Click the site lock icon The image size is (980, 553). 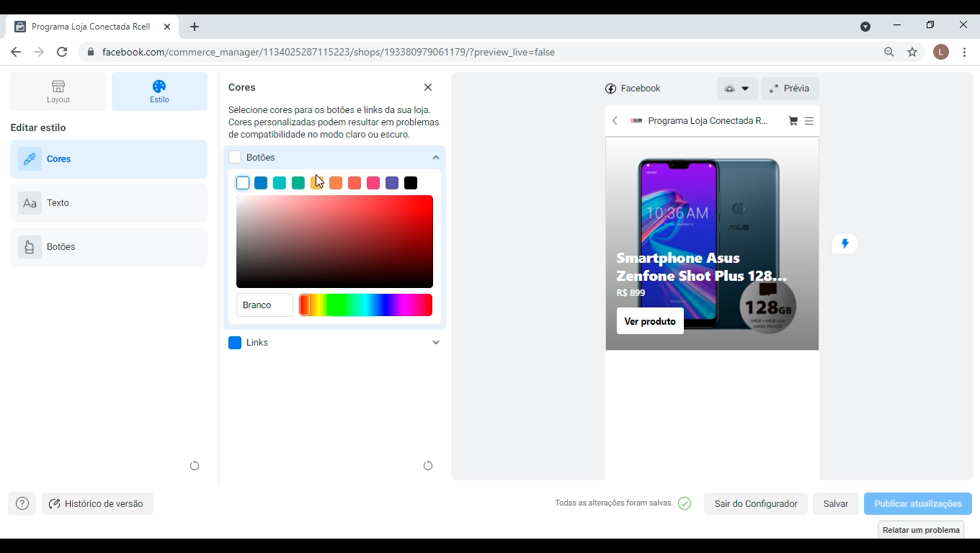90,52
